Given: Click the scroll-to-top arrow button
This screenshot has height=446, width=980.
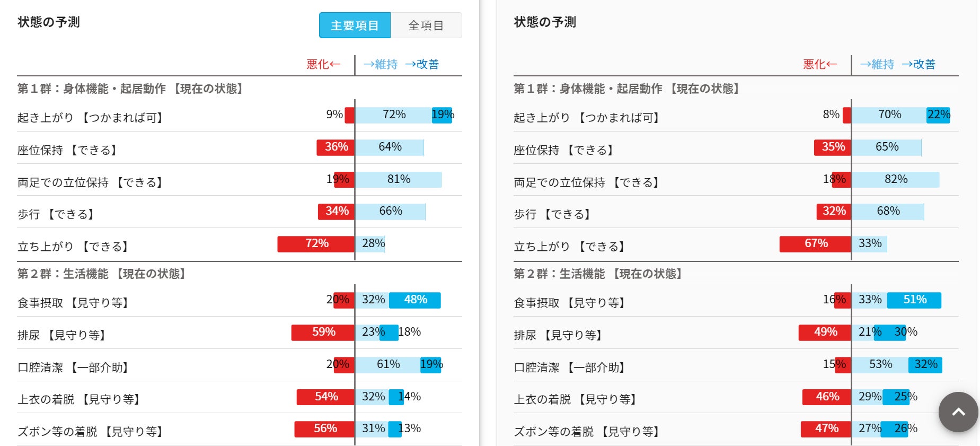Looking at the screenshot, I should point(958,412).
